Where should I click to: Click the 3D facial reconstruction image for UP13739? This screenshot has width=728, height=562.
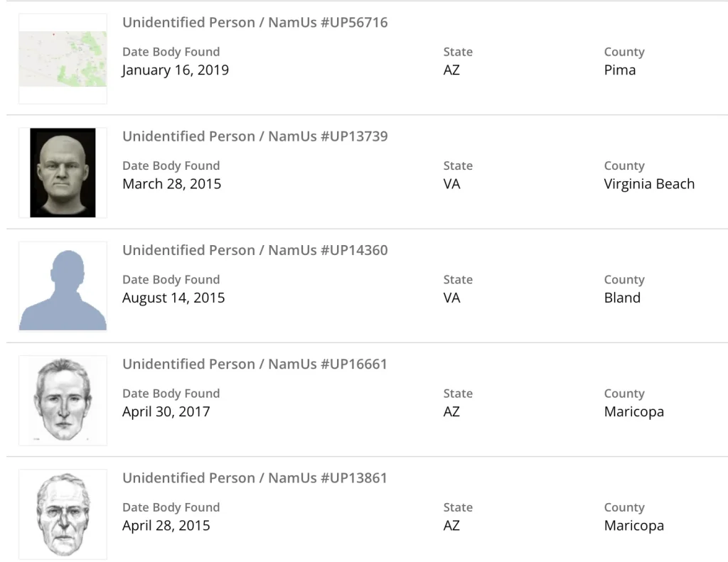click(63, 173)
